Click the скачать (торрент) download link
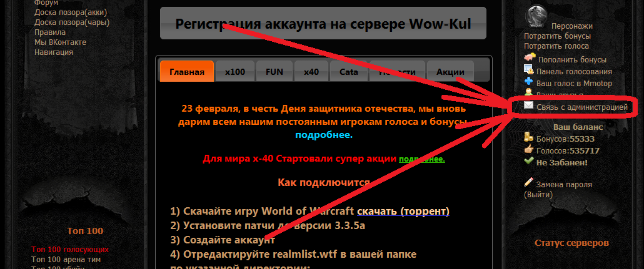Screen dimensions: 644x269 [403, 212]
